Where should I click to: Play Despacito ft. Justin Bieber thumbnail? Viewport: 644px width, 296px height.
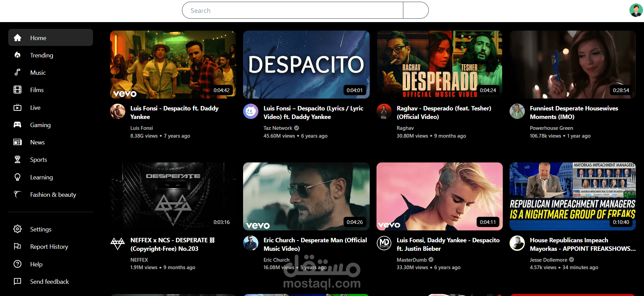[x=440, y=196]
